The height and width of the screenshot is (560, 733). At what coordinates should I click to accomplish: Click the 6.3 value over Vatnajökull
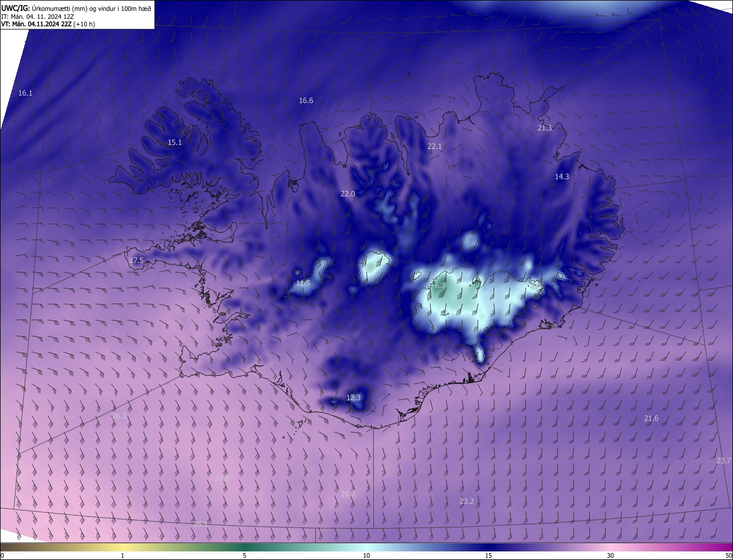coord(439,286)
